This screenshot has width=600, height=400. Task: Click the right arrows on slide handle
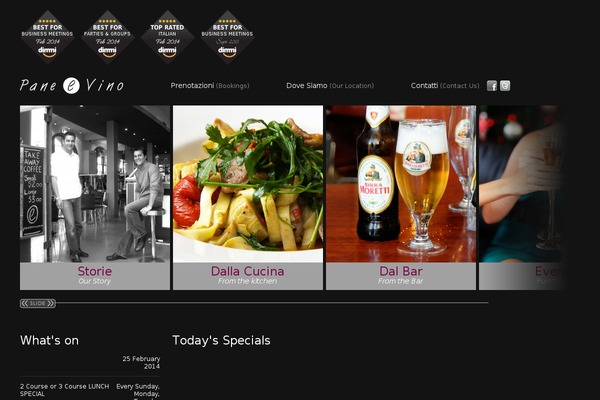point(51,303)
